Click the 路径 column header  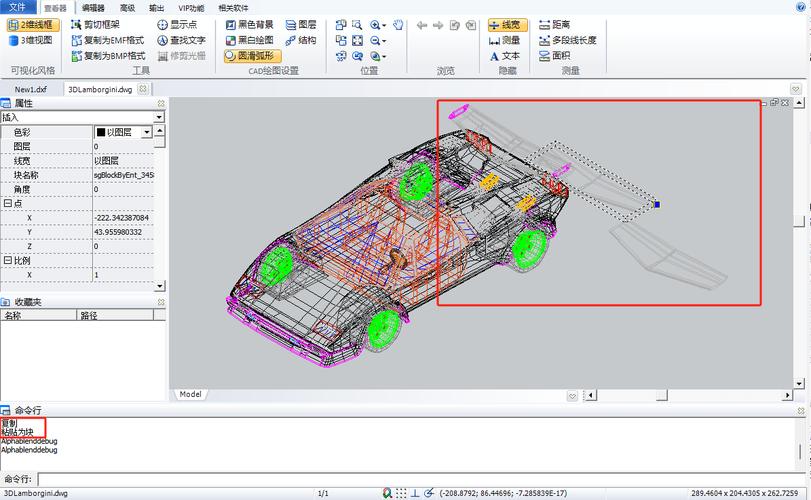coord(115,315)
